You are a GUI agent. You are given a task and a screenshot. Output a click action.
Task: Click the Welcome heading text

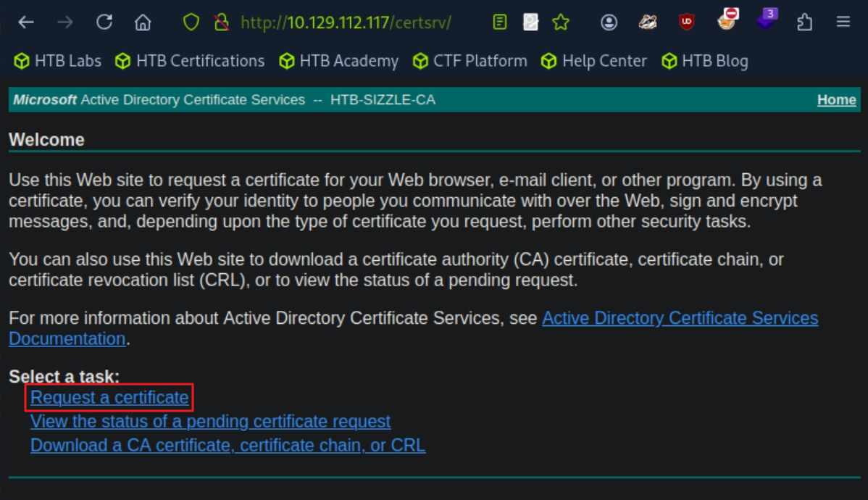click(46, 140)
